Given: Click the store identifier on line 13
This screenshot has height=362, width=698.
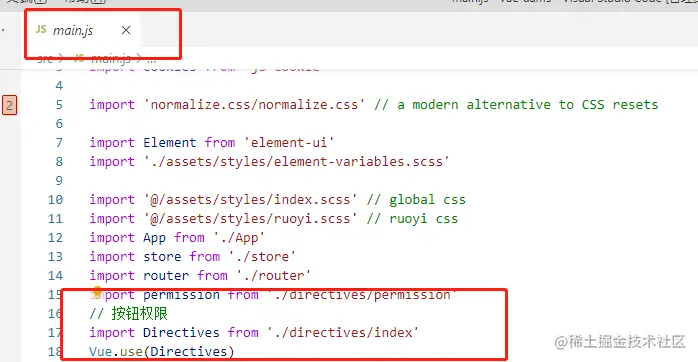Looking at the screenshot, I should point(162,256).
